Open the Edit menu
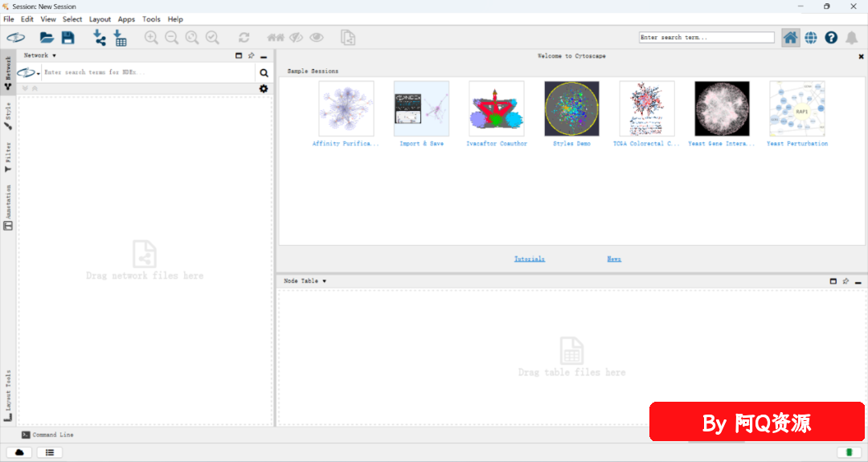 [27, 18]
